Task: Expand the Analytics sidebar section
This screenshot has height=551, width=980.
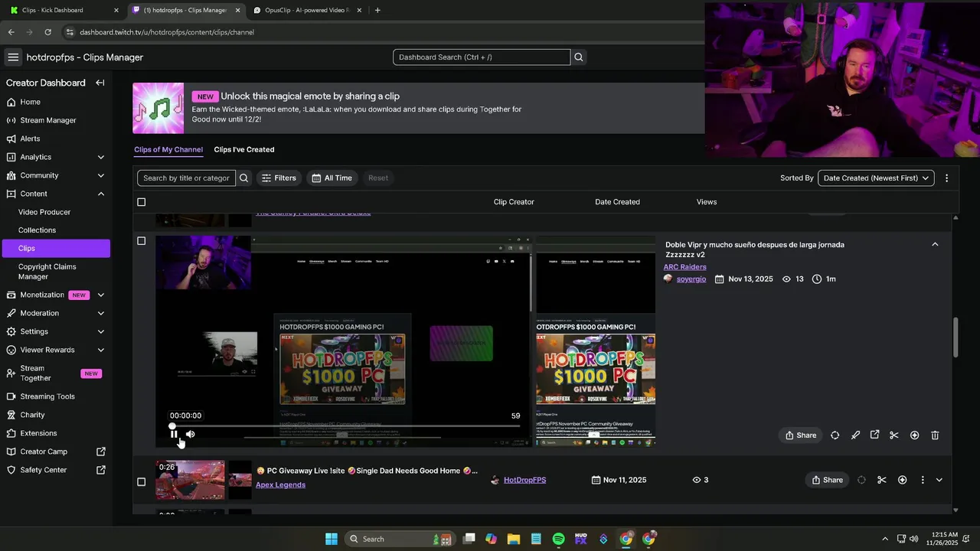Action: 100,157
